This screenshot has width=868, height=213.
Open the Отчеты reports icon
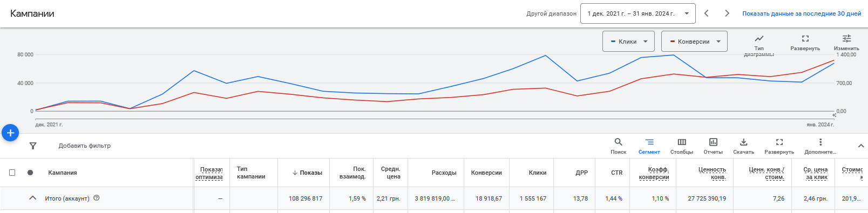coord(713,142)
